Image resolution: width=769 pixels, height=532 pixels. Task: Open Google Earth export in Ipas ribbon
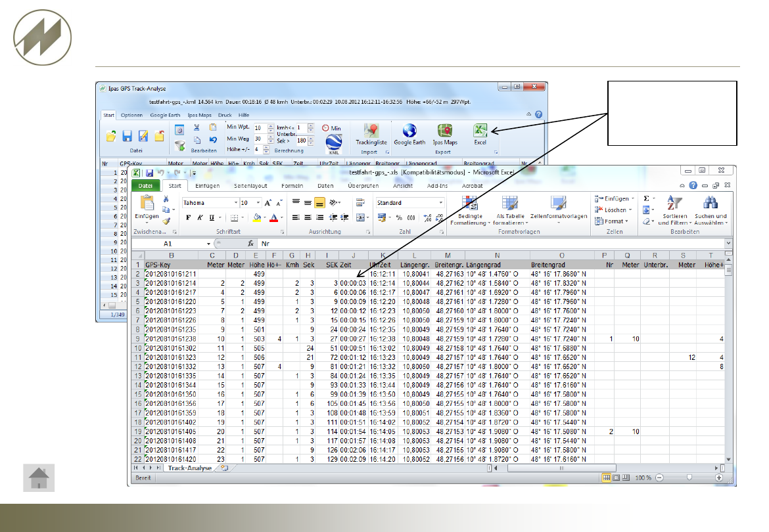tap(409, 130)
